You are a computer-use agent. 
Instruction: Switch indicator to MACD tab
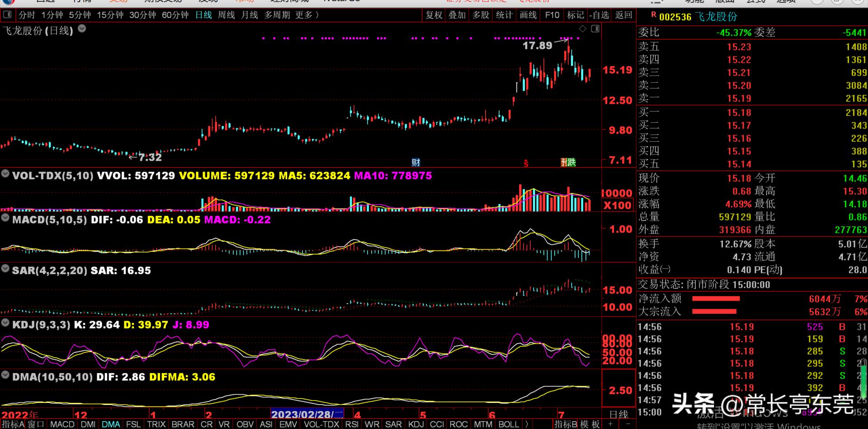point(62,424)
